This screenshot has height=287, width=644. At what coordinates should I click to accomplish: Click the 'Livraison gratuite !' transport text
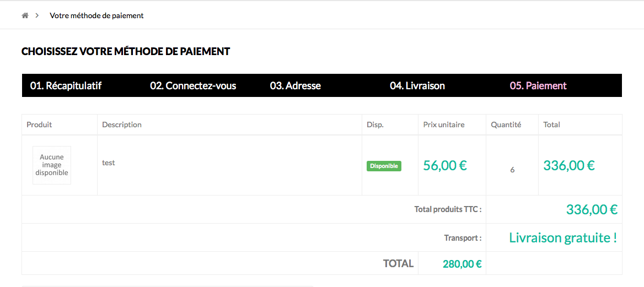563,237
